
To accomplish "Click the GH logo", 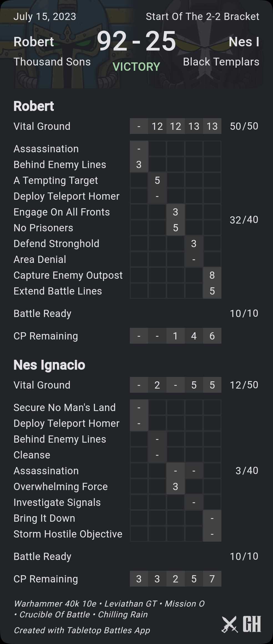I will pyautogui.click(x=252, y=624).
